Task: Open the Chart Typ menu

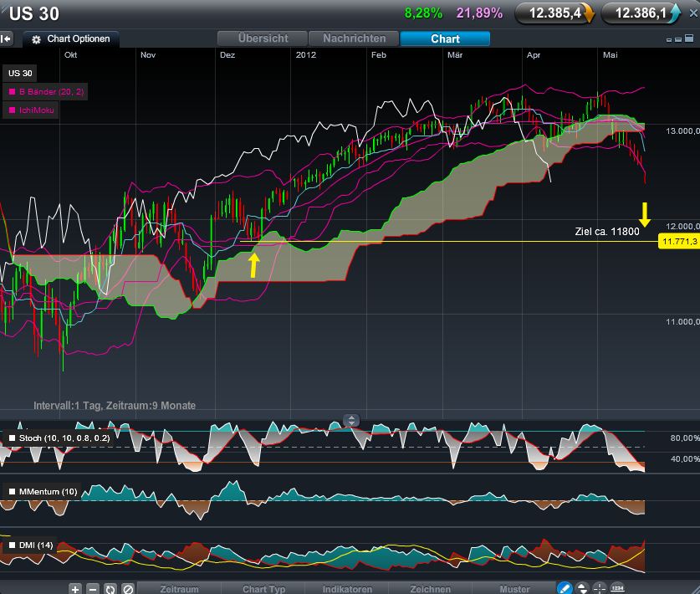Action: (263, 589)
